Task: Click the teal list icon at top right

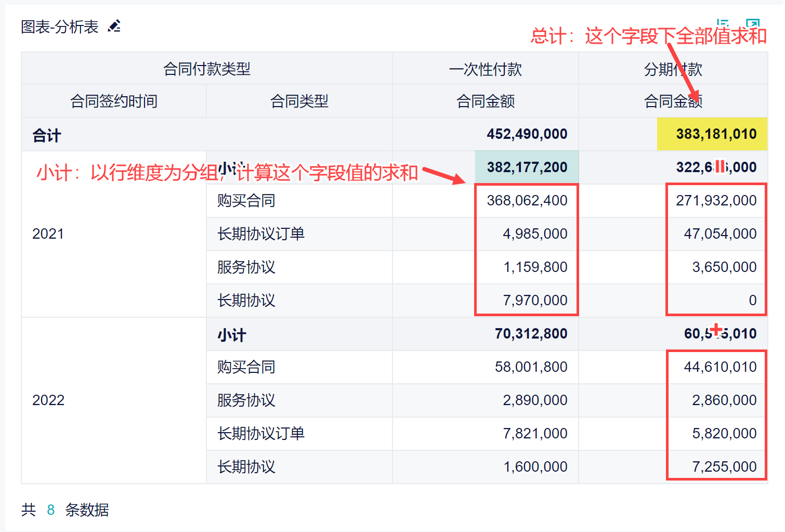Action: 723,23
